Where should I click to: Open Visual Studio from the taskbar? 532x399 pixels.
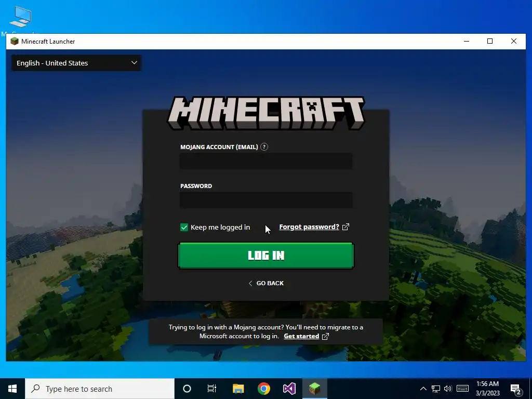(x=289, y=389)
